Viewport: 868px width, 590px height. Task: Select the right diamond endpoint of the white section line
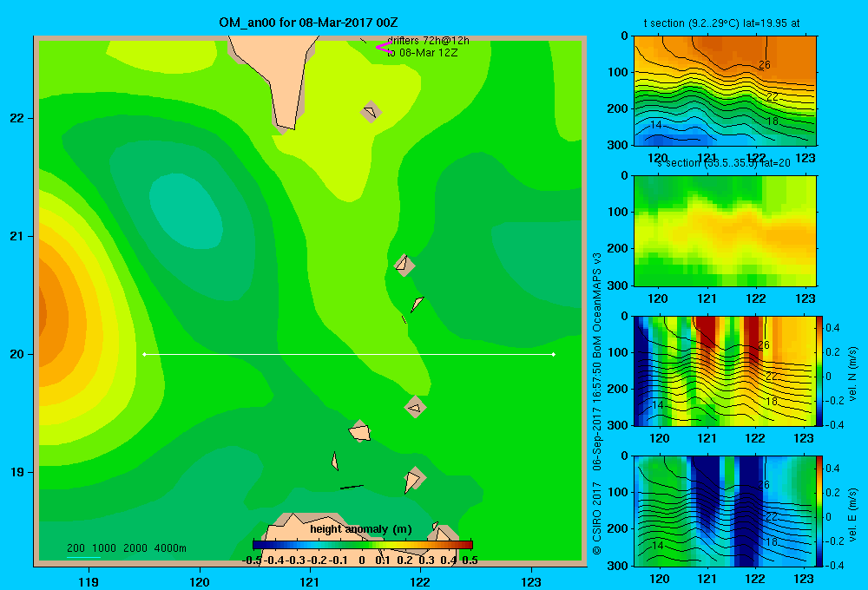[x=553, y=354]
